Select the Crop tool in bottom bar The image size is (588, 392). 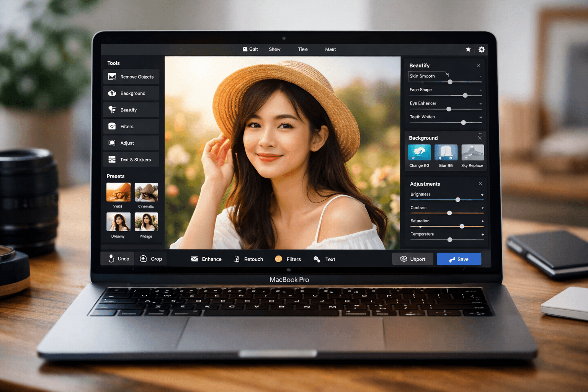[151, 259]
